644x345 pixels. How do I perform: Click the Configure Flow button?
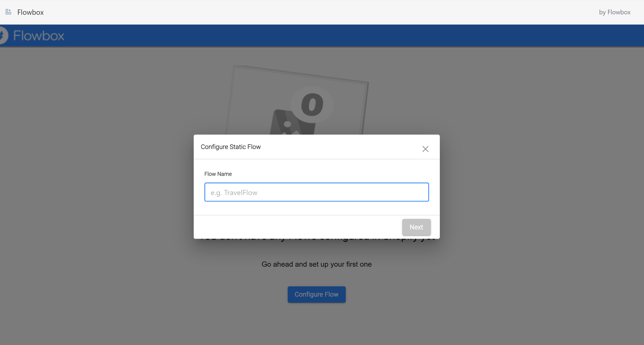tap(316, 294)
